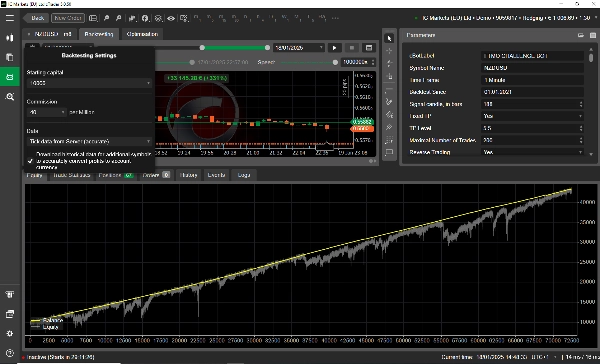Open the Positions tab
This screenshot has width=600, height=364.
[115, 175]
